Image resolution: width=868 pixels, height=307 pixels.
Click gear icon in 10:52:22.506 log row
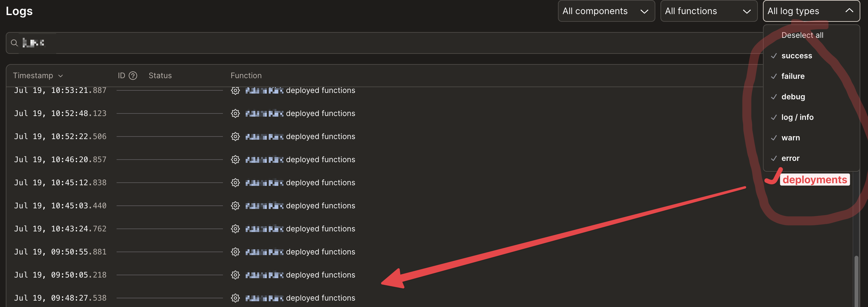click(235, 137)
